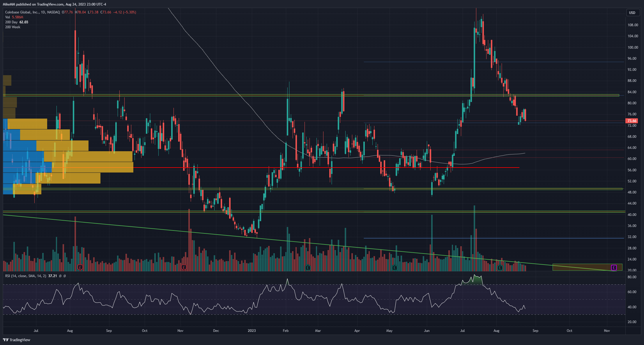This screenshot has width=644, height=345.
Task: Select the current price label 73.66
Action: [x=631, y=121]
